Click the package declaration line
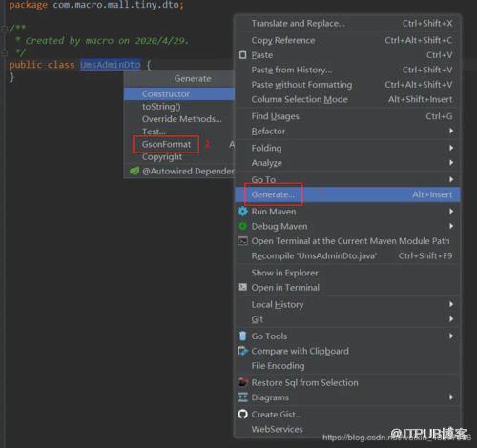477x448 pixels. 96,5
